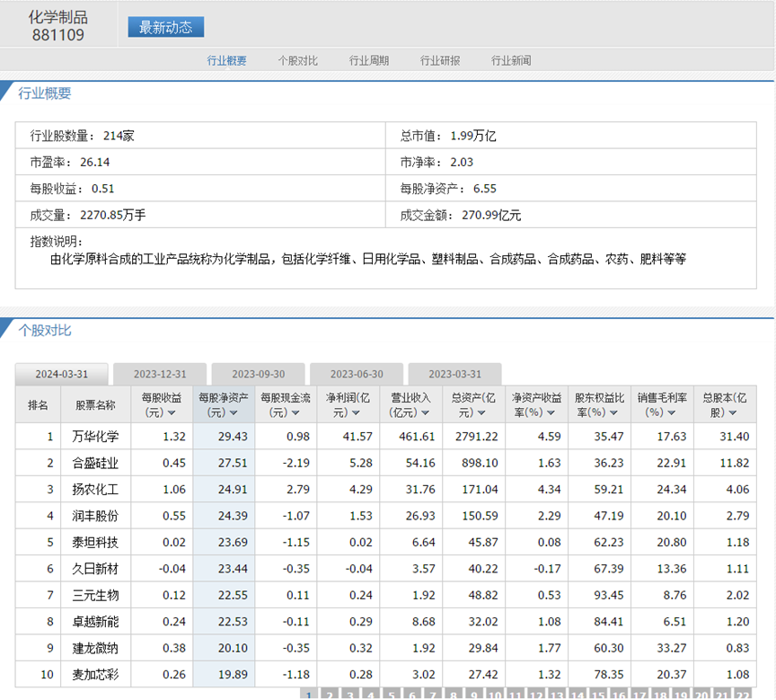Open the 行业周期 tab
Viewport: 776px width, 700px height.
coord(369,60)
